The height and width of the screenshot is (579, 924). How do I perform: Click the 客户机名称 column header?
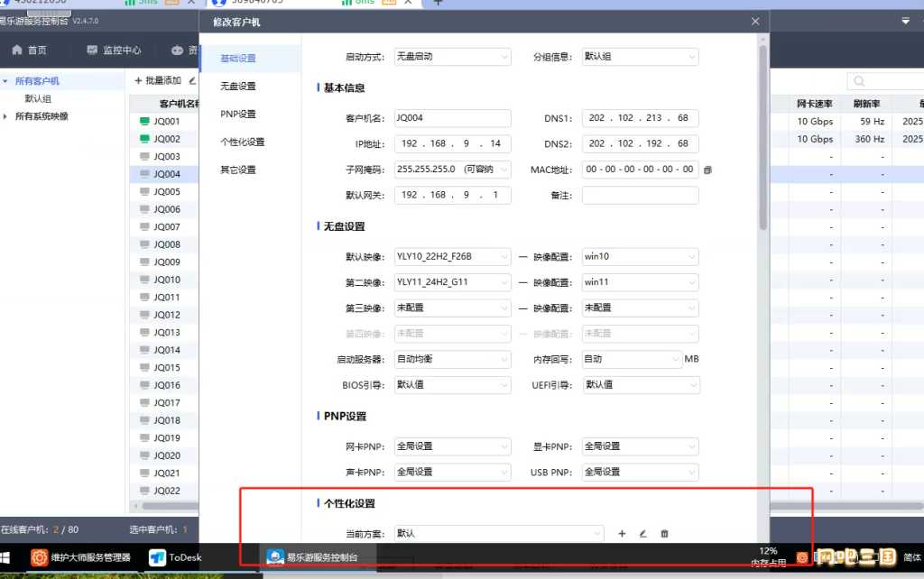165,104
